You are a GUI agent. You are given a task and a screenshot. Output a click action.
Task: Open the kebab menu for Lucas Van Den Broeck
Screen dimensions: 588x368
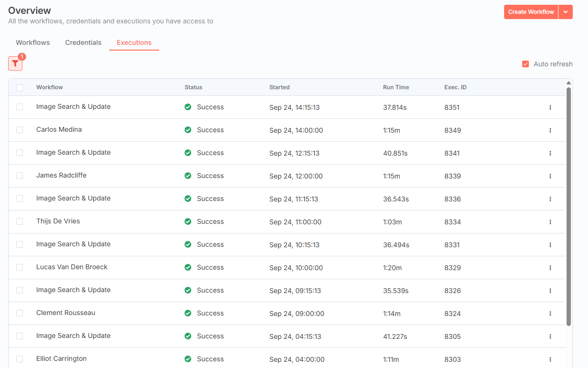click(550, 267)
